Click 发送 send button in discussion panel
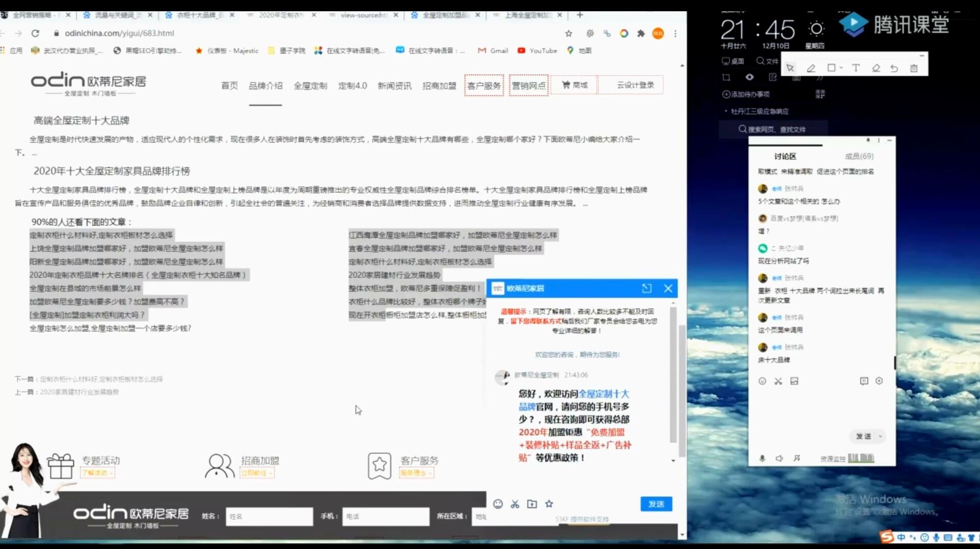The width and height of the screenshot is (980, 549). coord(863,436)
